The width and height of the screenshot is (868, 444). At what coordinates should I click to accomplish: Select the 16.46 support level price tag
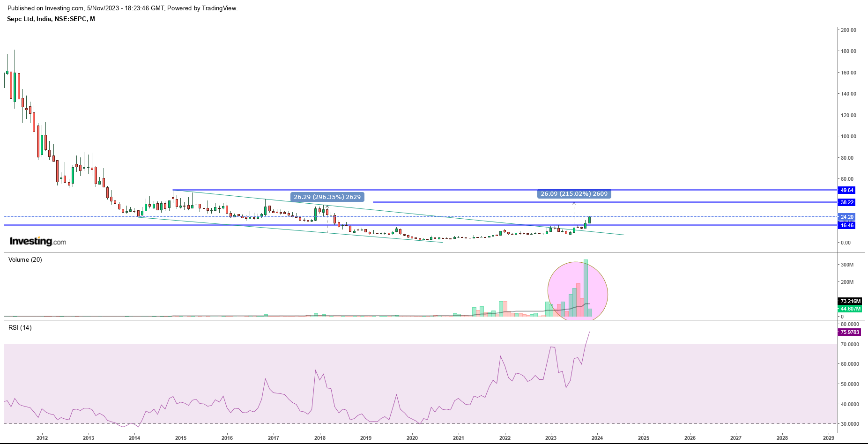[x=847, y=225]
